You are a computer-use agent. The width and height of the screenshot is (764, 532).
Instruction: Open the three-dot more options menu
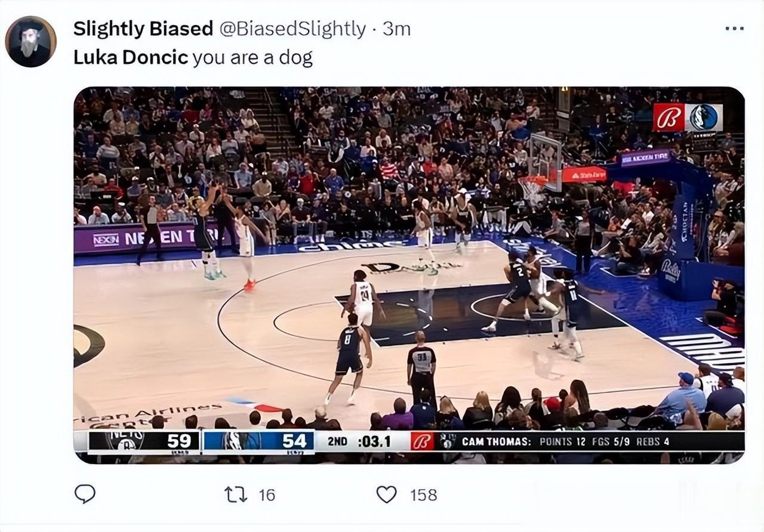734,28
